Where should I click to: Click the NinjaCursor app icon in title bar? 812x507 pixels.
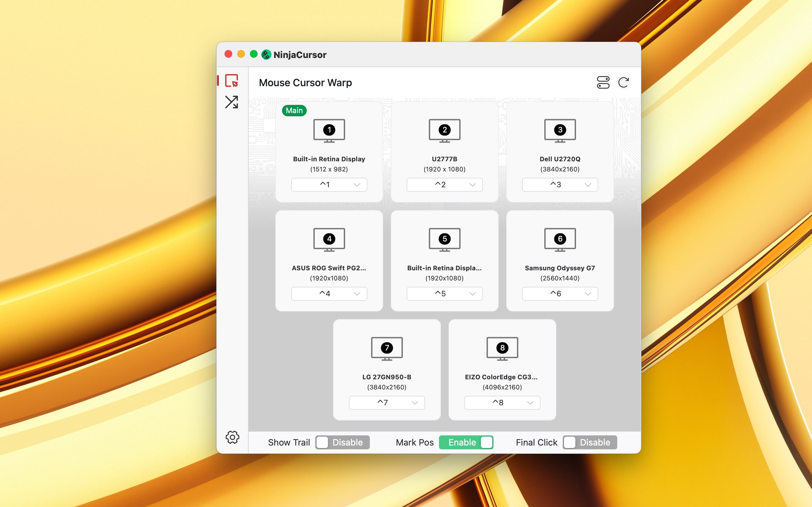265,55
